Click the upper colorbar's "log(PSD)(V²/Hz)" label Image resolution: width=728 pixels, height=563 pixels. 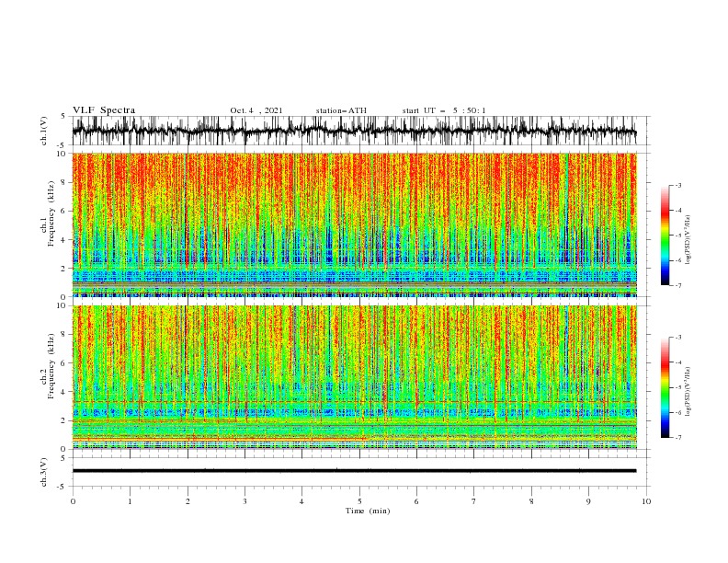[688, 240]
